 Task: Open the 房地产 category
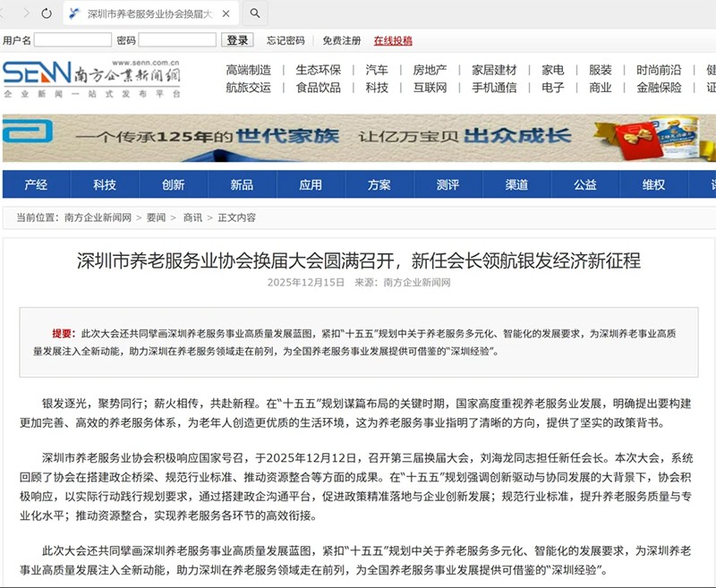[430, 70]
